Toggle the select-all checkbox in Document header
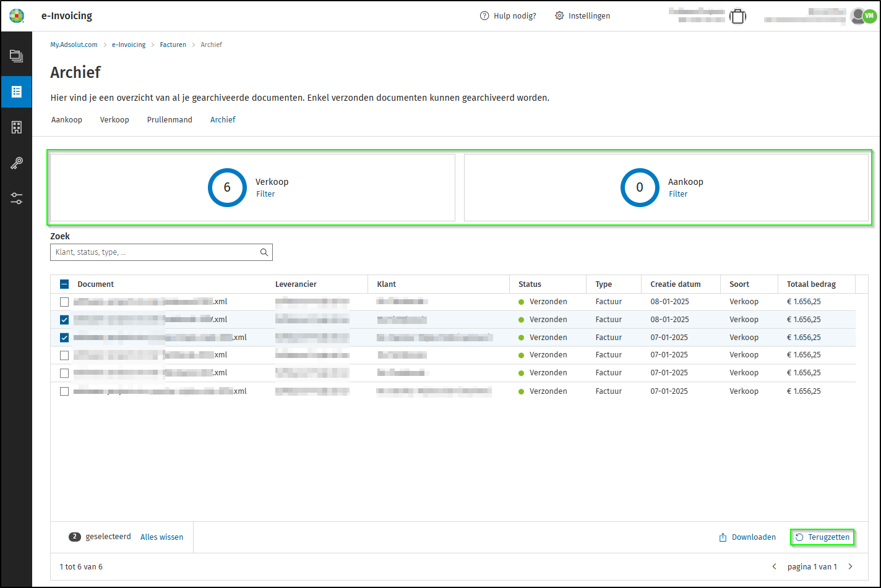The height and width of the screenshot is (588, 881). tap(64, 284)
